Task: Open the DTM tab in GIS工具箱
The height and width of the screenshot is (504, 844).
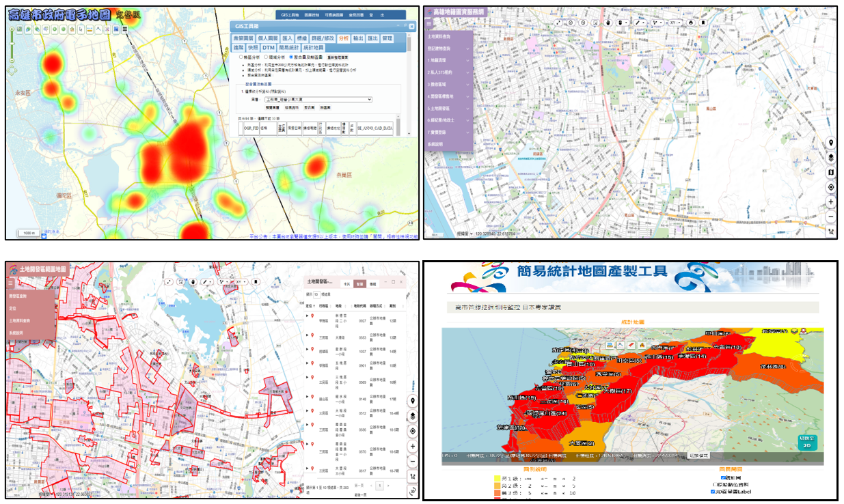Action: 269,48
